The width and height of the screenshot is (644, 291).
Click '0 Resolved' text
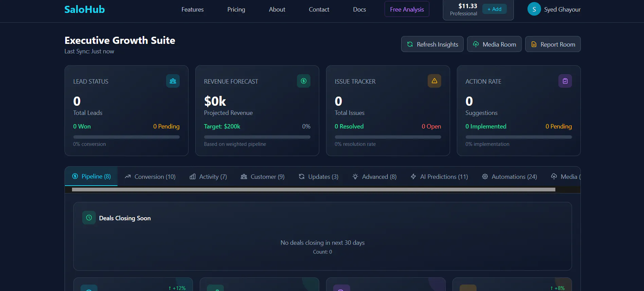click(349, 126)
